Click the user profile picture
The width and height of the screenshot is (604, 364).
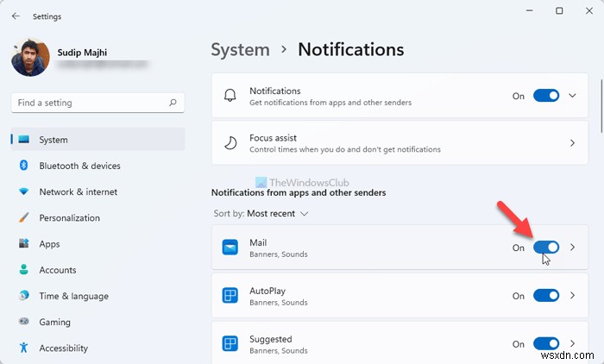click(30, 58)
